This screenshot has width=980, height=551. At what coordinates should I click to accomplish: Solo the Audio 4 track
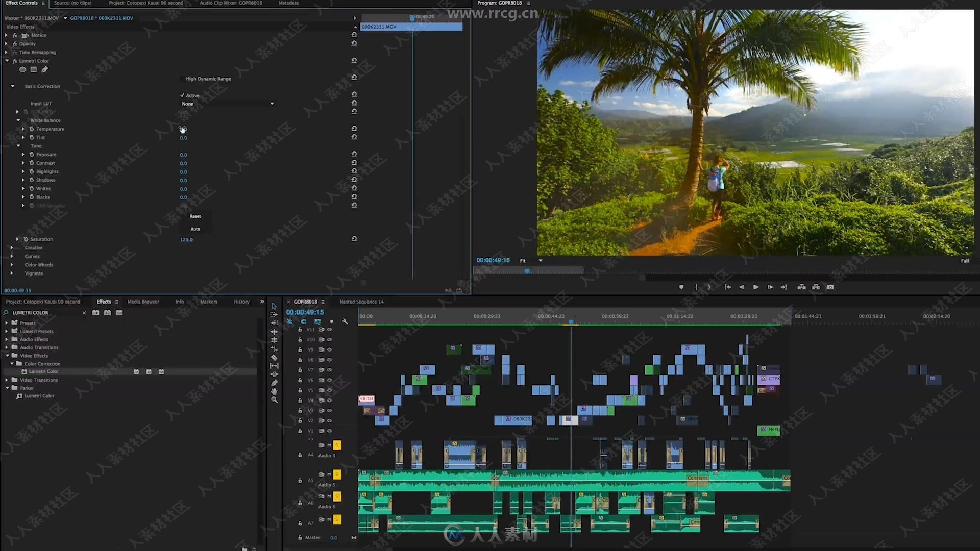tap(337, 445)
